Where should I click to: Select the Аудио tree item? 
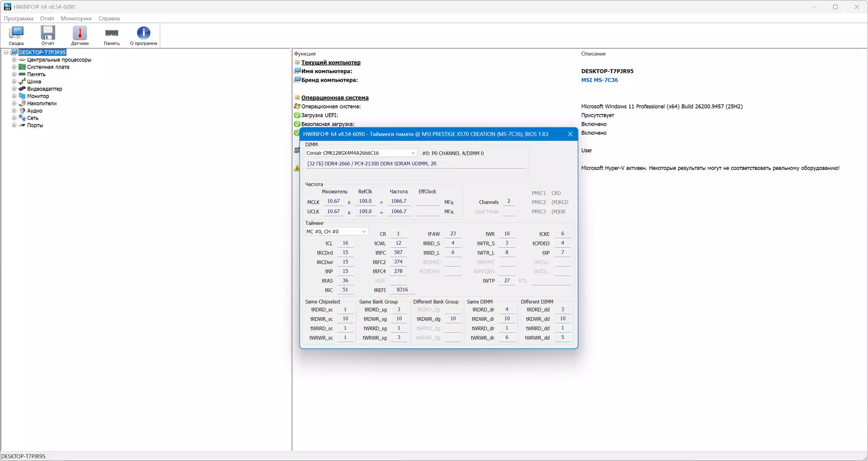[x=35, y=111]
